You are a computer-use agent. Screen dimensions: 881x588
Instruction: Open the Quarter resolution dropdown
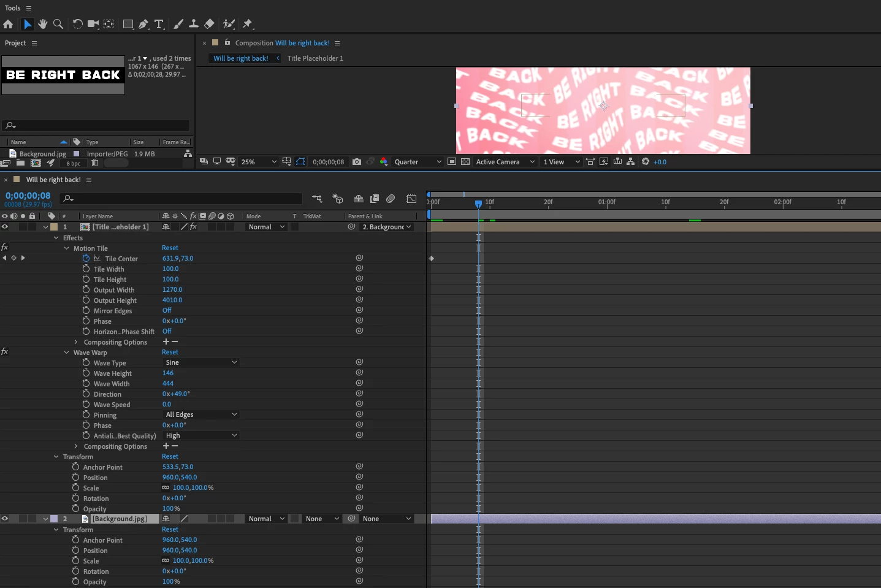(x=418, y=162)
